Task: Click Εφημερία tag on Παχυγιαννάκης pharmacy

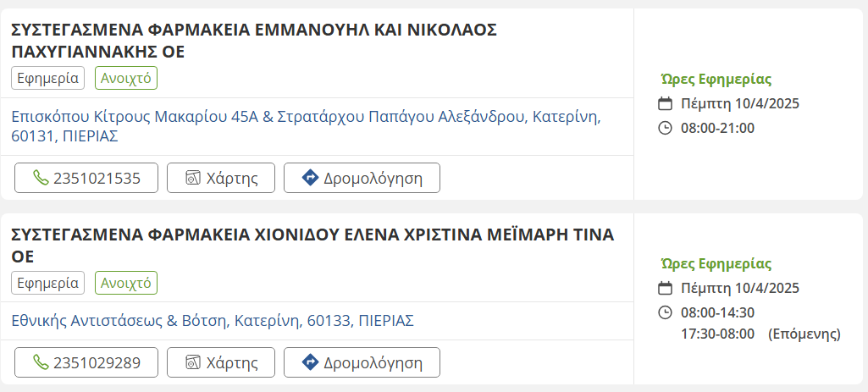Action: point(48,78)
